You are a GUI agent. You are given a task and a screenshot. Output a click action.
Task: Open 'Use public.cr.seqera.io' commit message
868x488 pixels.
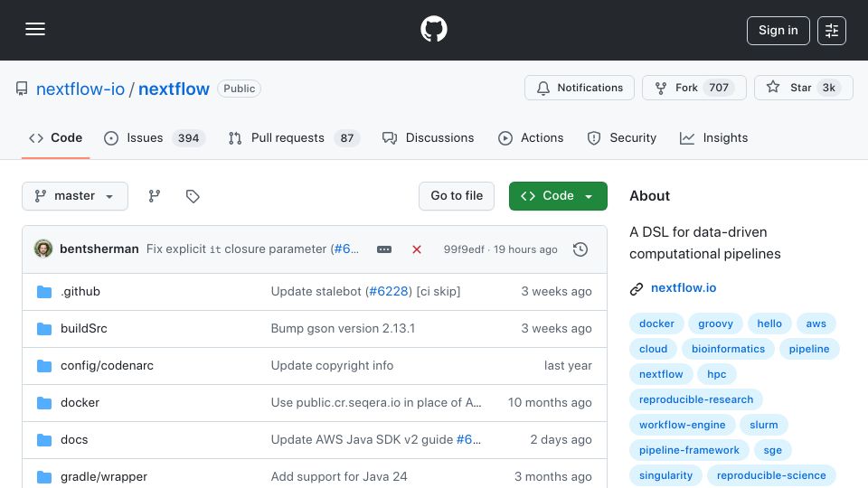point(376,403)
